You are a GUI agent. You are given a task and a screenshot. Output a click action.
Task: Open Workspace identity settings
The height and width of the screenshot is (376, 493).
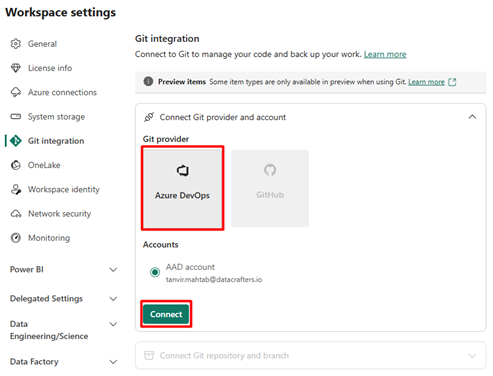64,189
